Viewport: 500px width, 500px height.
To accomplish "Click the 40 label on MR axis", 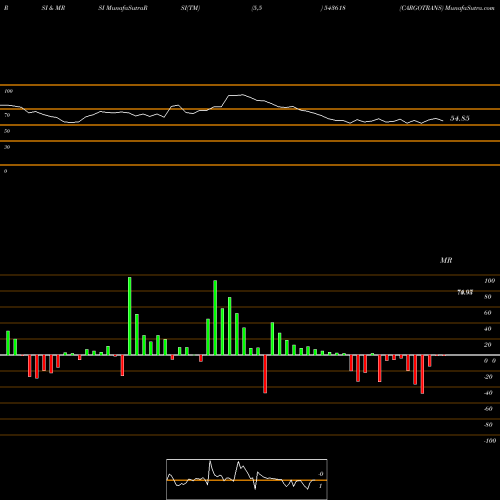I will [488, 329].
